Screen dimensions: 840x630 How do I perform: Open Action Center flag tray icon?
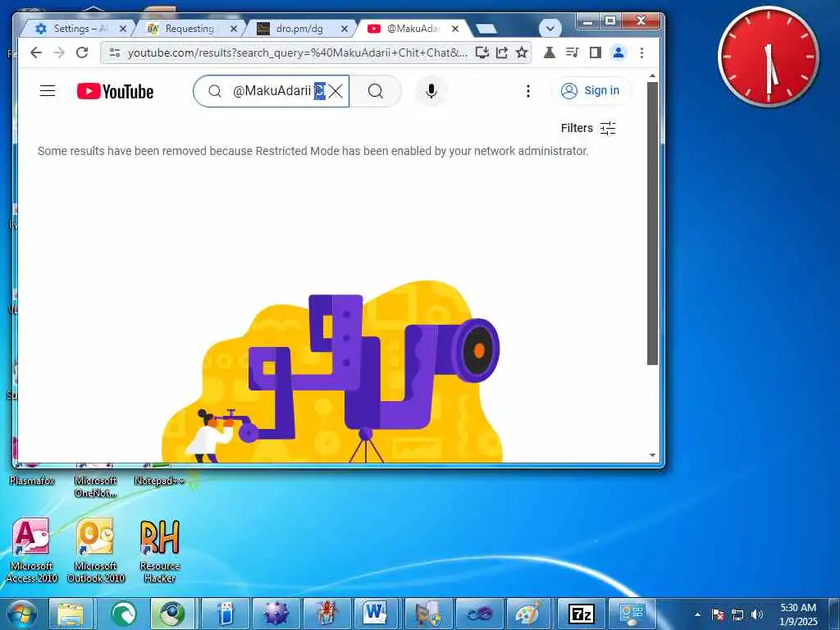click(718, 614)
